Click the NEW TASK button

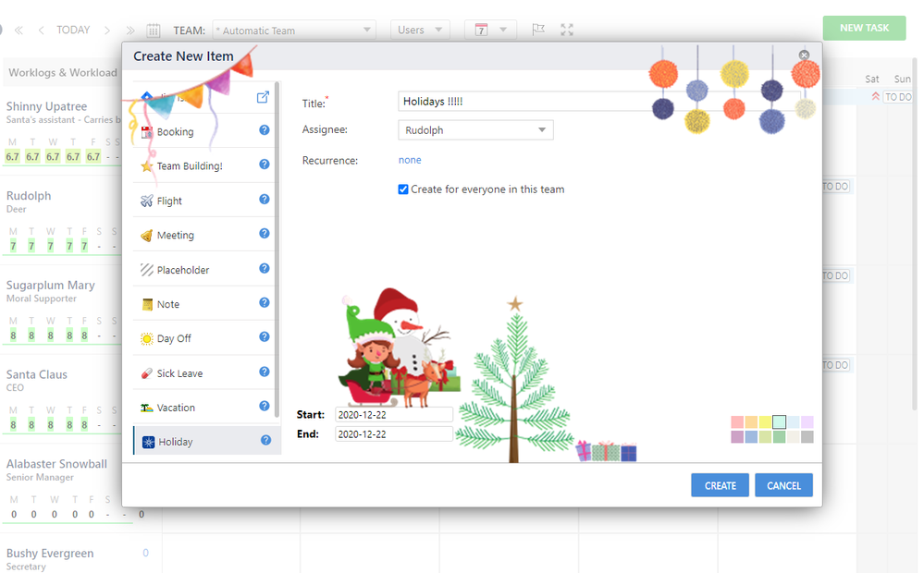[864, 28]
